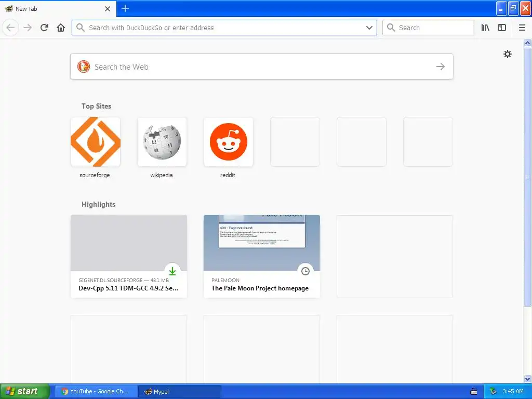Close the New Tab tab
The width and height of the screenshot is (532, 399).
[108, 9]
